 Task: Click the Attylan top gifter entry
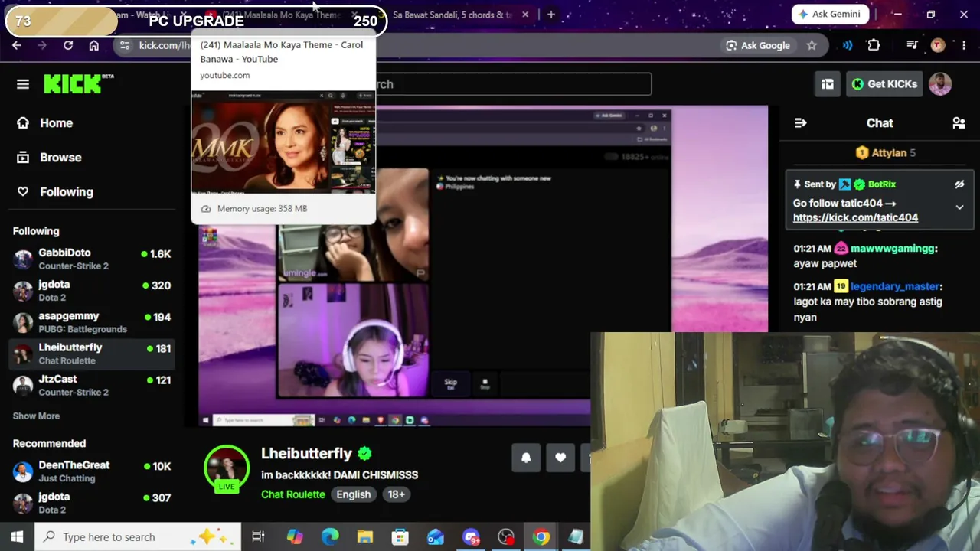885,153
